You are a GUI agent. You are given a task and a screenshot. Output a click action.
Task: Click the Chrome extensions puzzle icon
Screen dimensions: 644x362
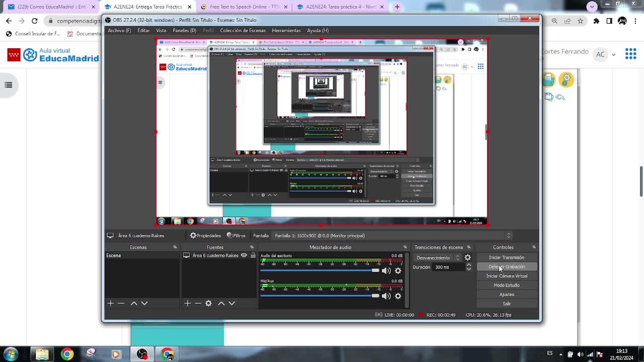click(596, 21)
